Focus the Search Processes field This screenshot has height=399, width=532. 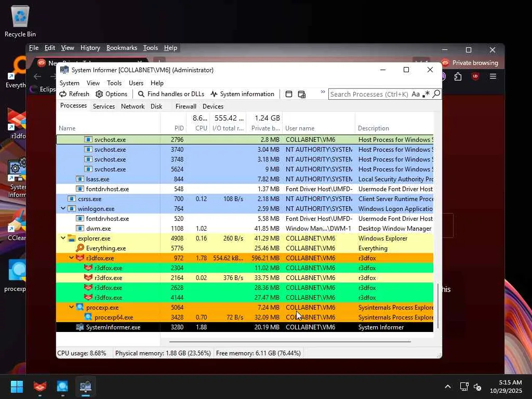tap(369, 94)
